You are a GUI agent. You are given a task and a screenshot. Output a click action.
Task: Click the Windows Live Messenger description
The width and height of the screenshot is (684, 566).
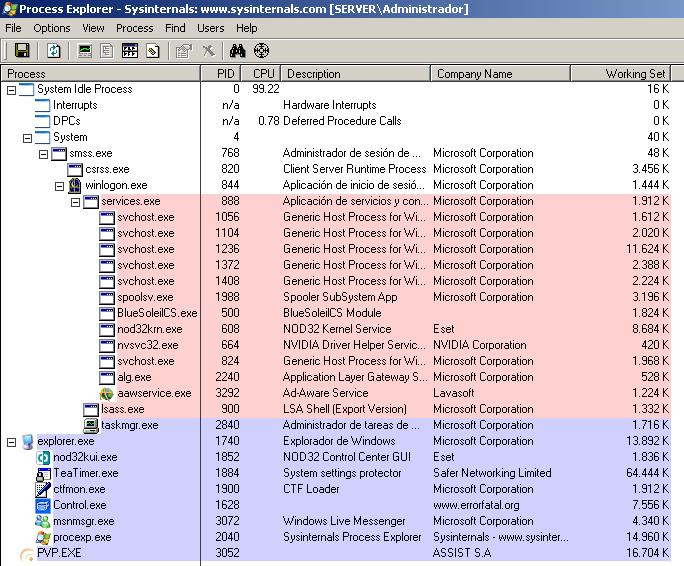click(x=344, y=521)
